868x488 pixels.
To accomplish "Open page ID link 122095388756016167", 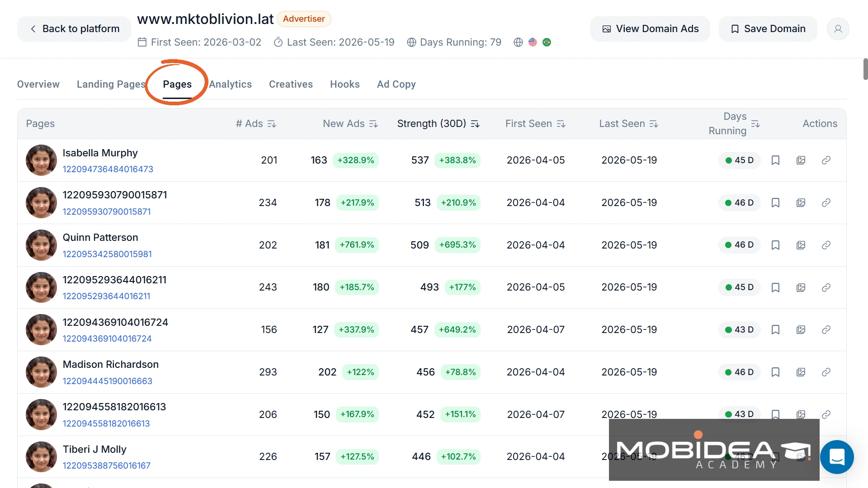I will [107, 466].
